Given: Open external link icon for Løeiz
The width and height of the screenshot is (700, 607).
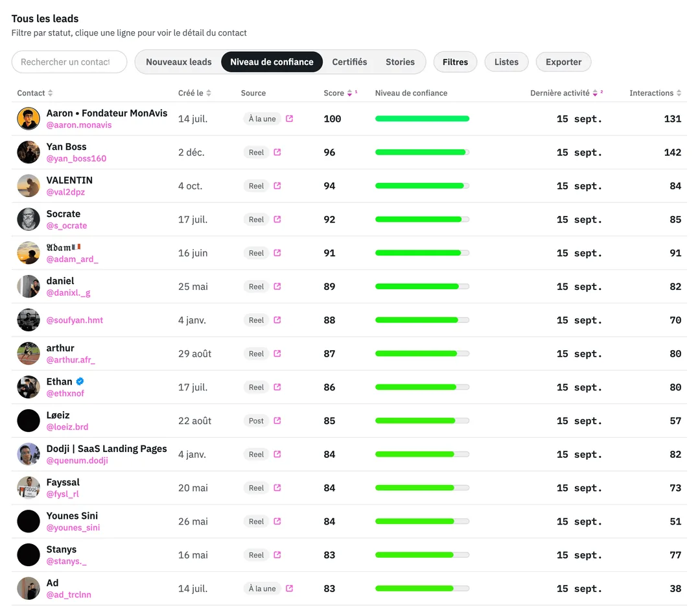Looking at the screenshot, I should [277, 421].
